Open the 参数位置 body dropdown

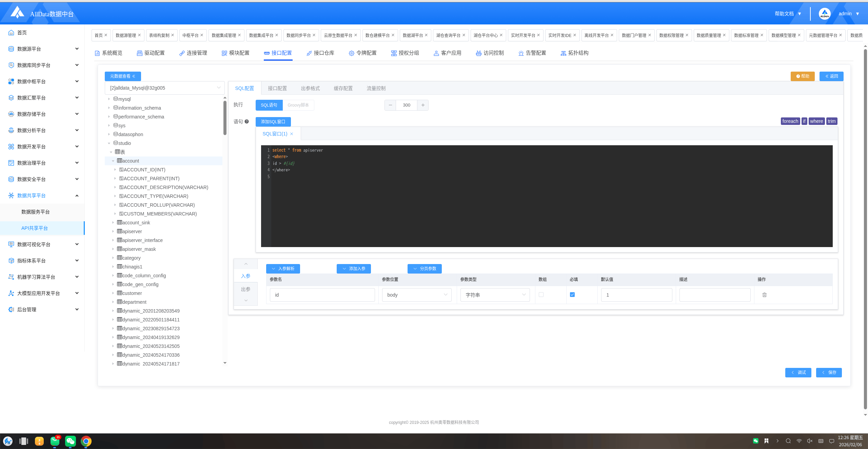[416, 295]
